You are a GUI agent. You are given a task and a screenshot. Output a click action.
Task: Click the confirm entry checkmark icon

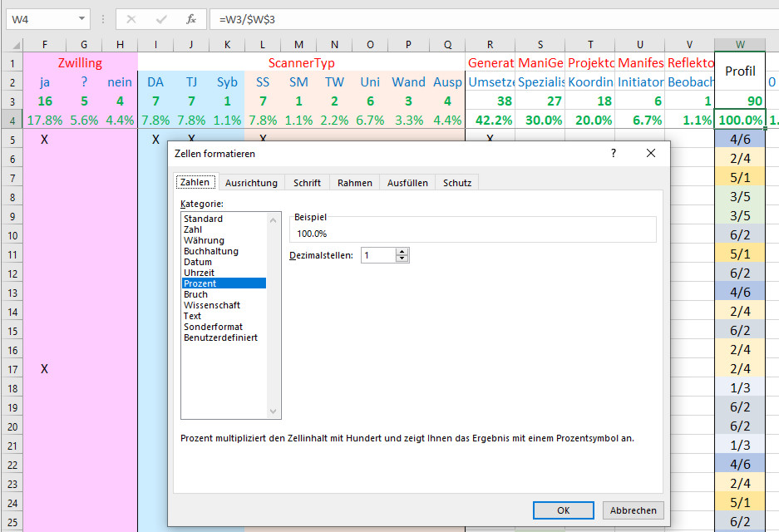pyautogui.click(x=161, y=18)
